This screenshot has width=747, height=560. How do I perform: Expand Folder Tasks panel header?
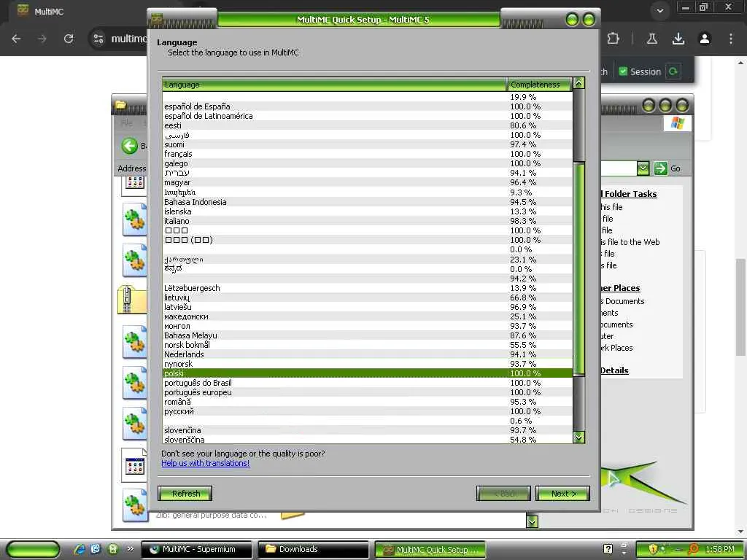(x=628, y=194)
